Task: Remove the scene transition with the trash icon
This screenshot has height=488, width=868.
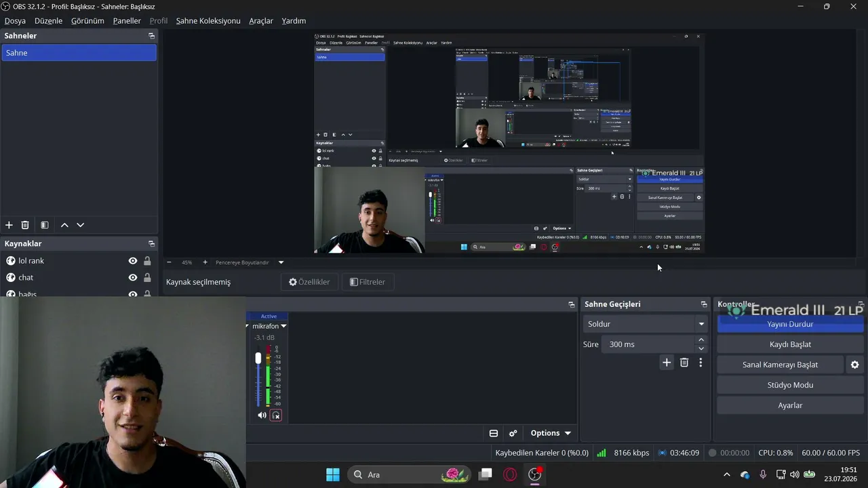Action: click(x=684, y=363)
